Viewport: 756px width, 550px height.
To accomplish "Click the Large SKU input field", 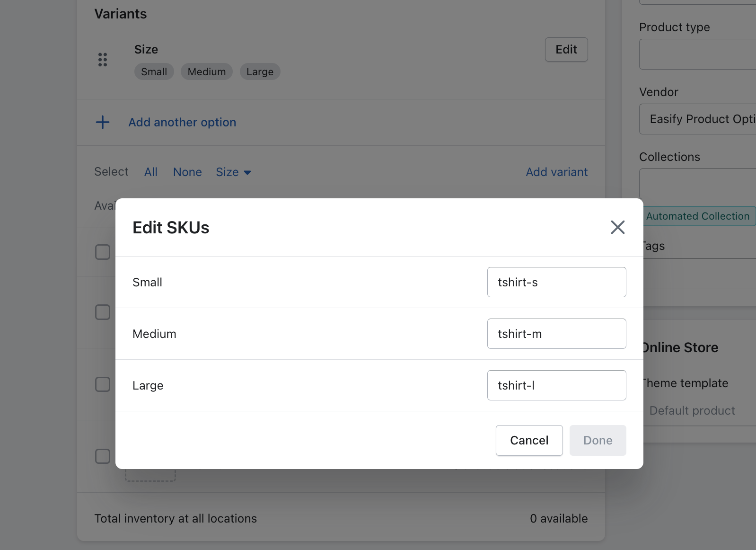I will [x=556, y=385].
